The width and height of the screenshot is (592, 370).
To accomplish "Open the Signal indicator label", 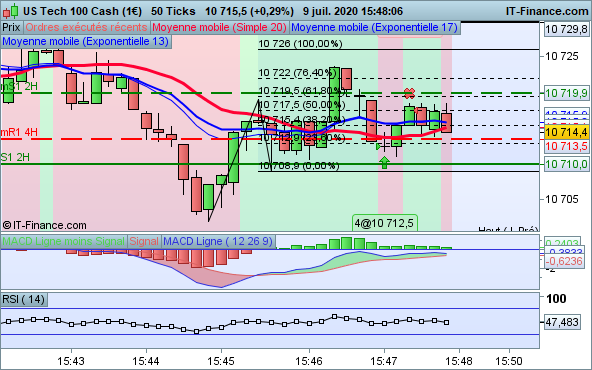I will pos(144,241).
